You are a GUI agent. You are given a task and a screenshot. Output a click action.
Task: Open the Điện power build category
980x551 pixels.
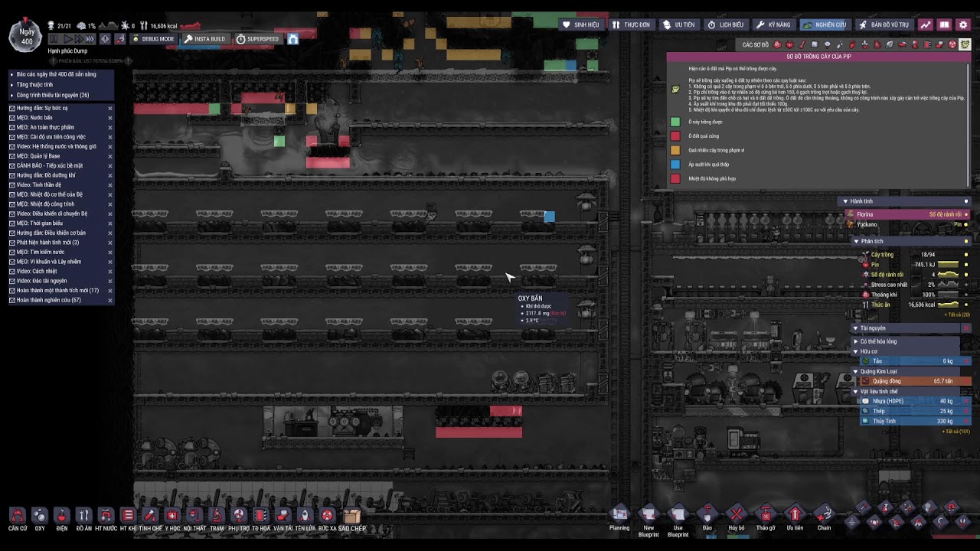coord(62,517)
